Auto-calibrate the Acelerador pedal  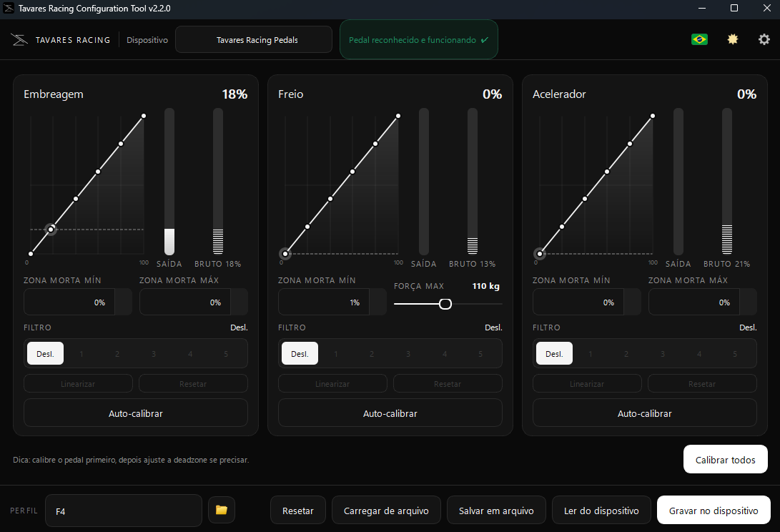click(645, 413)
